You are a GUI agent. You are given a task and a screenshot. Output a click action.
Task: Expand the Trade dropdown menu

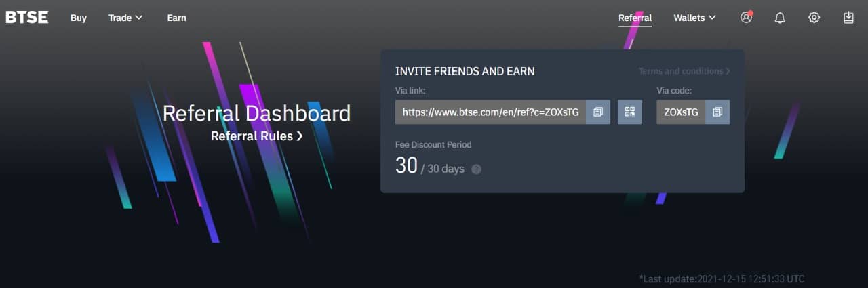[125, 18]
